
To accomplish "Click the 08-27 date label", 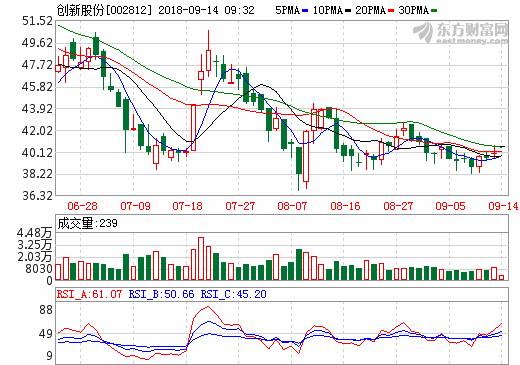I will 398,206.
